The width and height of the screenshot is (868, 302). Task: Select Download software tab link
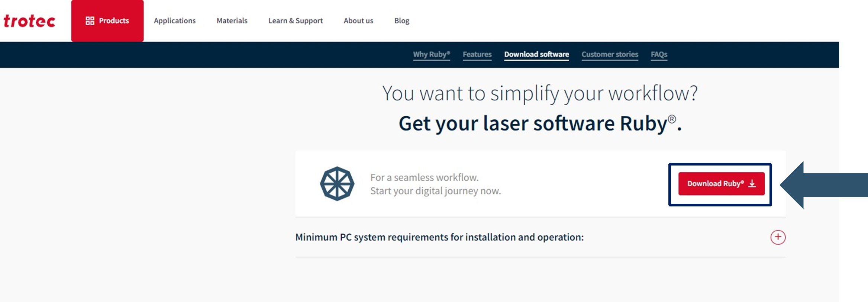tap(536, 54)
